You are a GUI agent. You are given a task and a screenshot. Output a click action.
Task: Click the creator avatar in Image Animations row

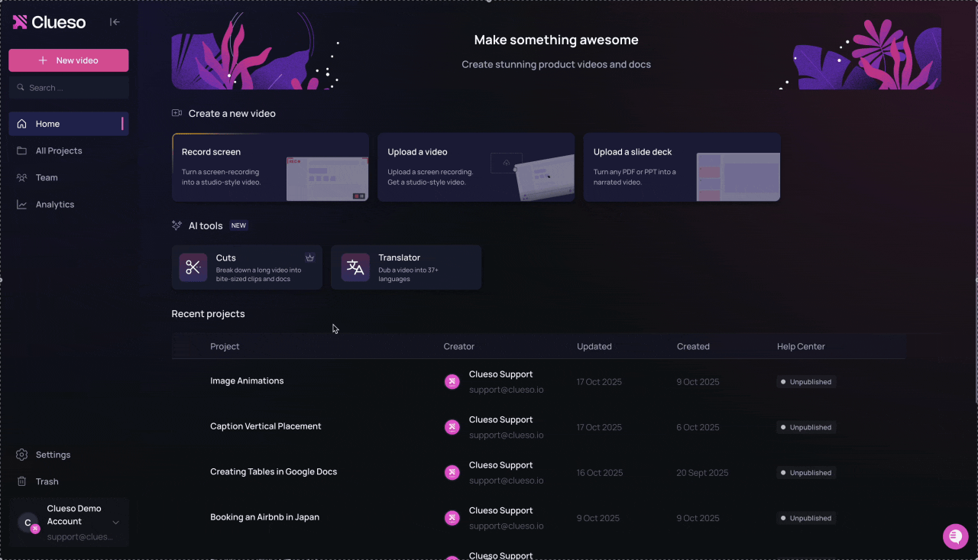click(452, 381)
